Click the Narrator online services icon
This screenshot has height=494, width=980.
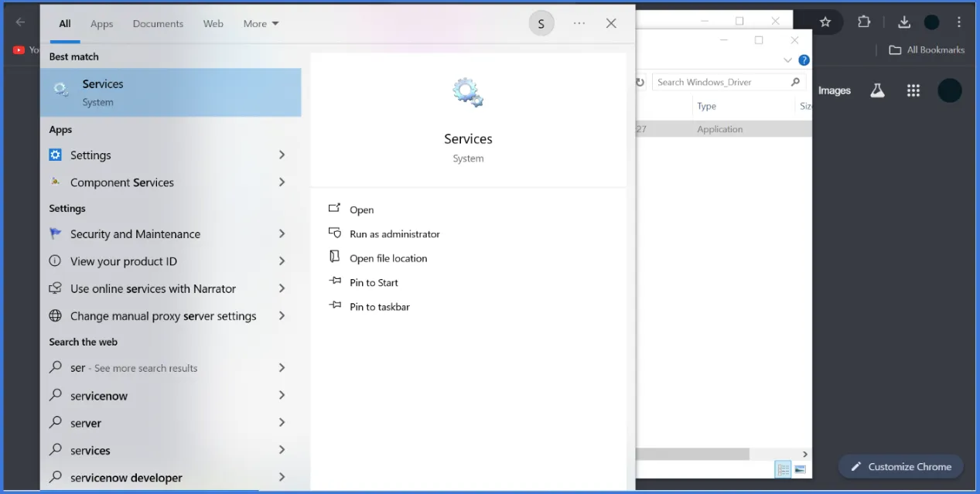(55, 288)
